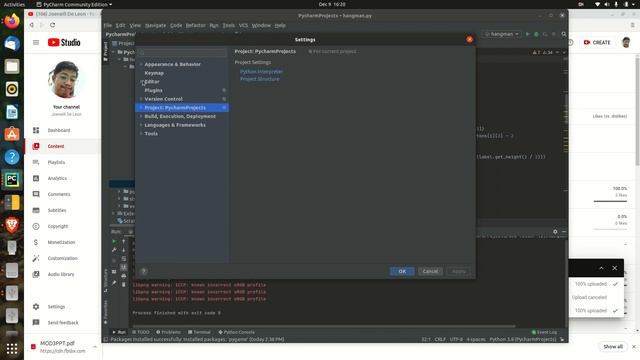Expand Build, Execution, Deployment node
640x360 pixels.
coord(141,116)
